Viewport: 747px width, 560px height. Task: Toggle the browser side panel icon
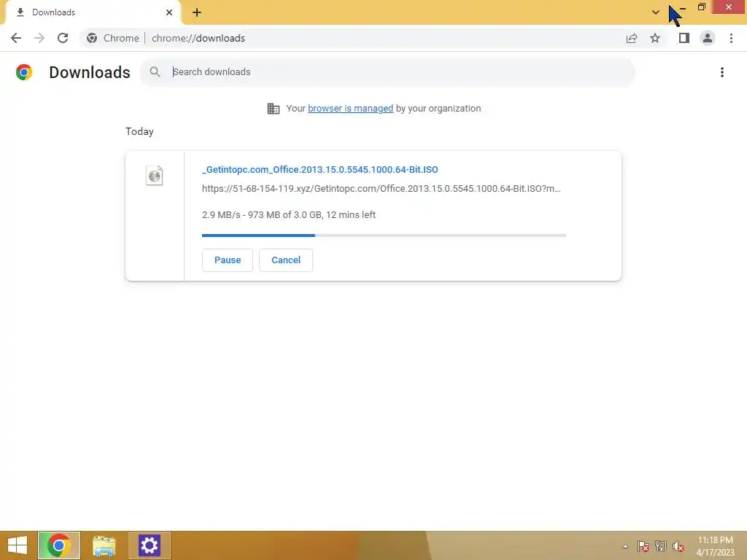[x=684, y=38]
